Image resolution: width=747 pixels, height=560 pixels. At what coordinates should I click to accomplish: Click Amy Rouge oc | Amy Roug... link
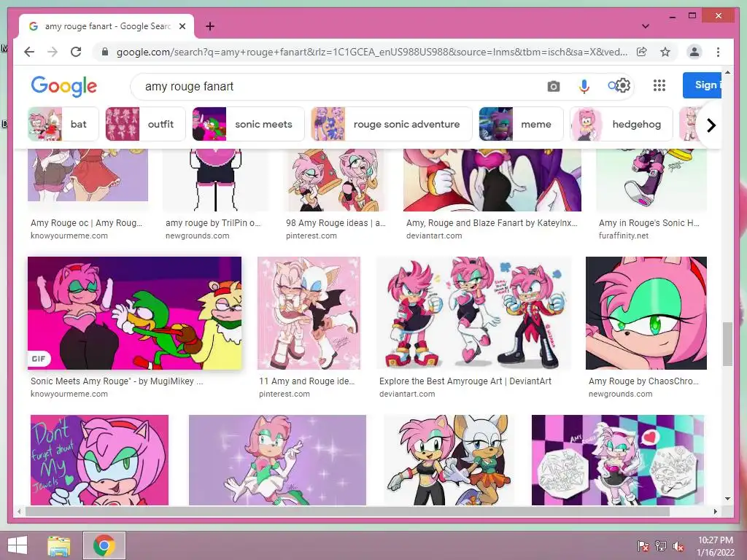coord(86,223)
